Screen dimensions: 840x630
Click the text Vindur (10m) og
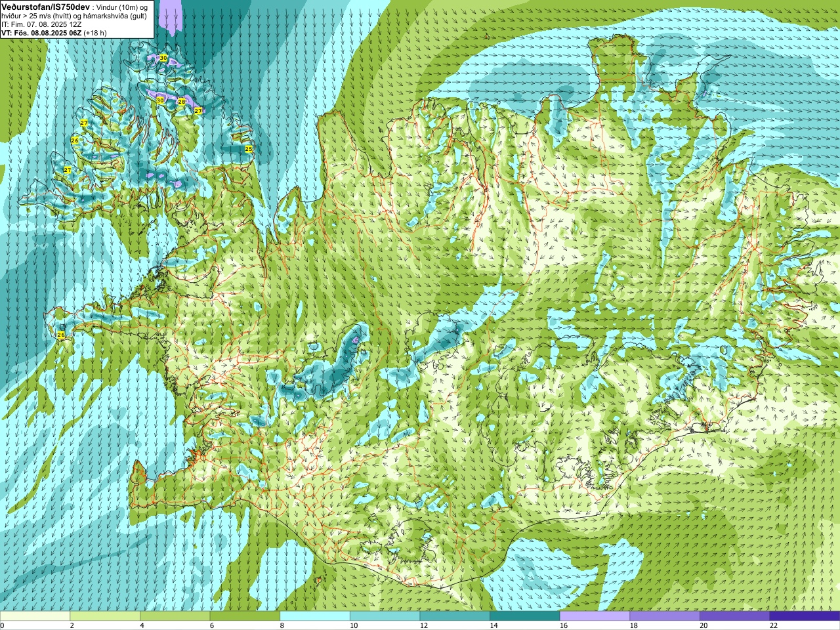click(123, 7)
